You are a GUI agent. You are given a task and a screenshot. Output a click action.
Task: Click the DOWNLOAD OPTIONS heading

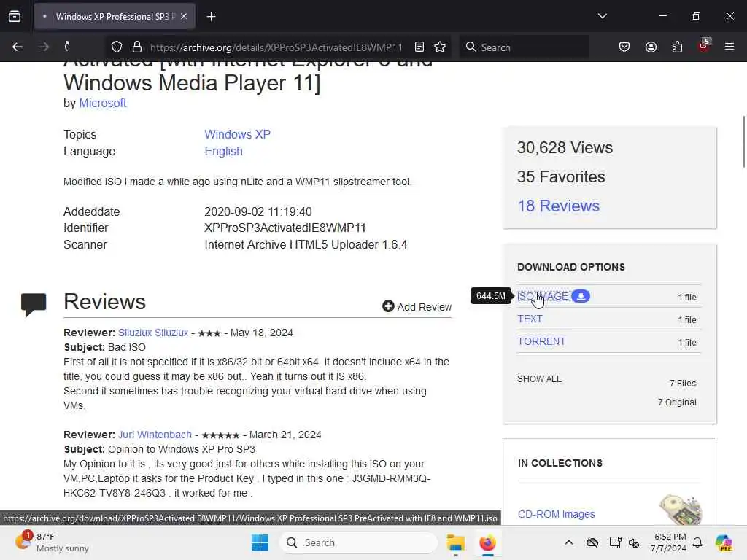(571, 267)
